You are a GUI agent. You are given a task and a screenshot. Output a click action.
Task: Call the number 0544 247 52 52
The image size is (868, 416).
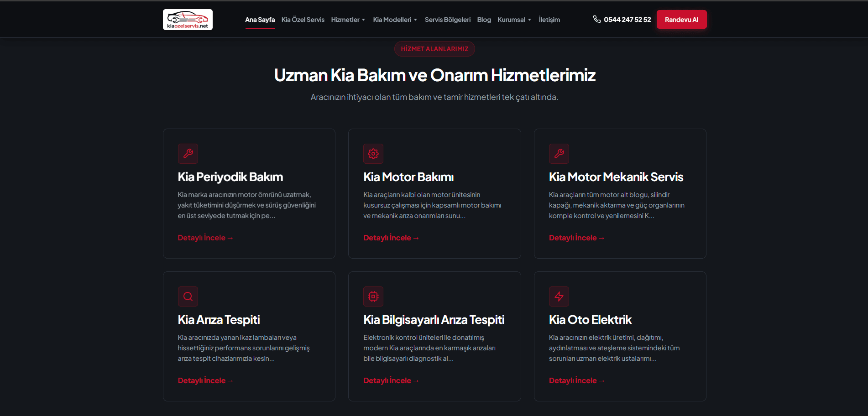click(x=627, y=20)
